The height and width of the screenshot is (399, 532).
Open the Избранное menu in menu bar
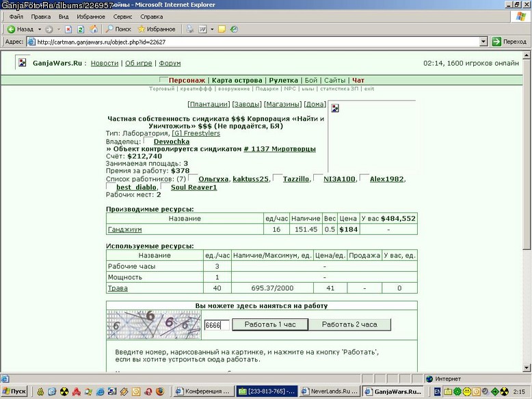click(x=90, y=16)
